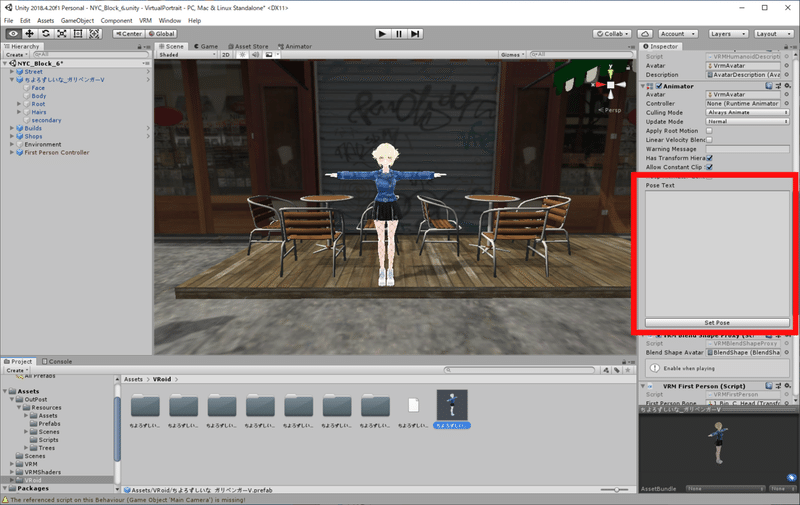Viewport: 800px width, 505px height.
Task: Toggle 2D scene view mode
Action: (226, 55)
